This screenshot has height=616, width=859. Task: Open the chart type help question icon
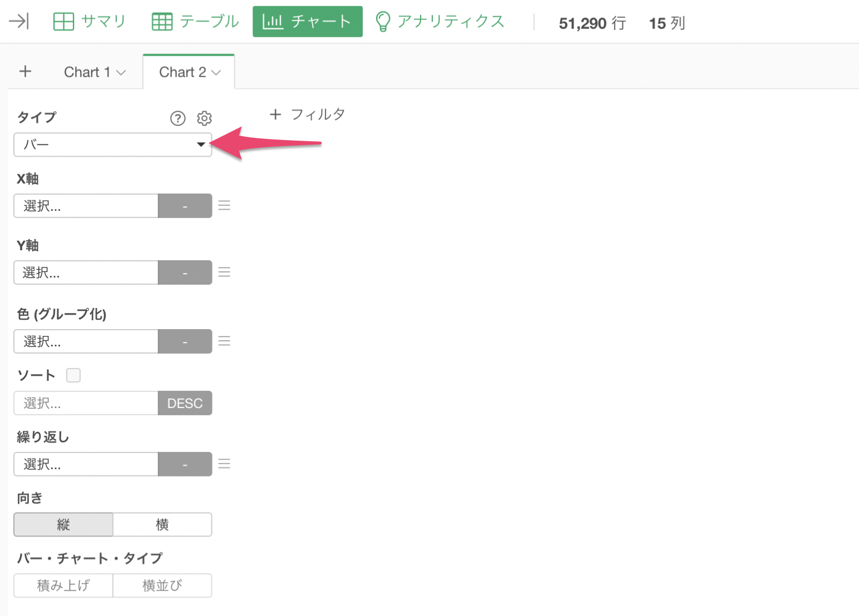click(177, 118)
